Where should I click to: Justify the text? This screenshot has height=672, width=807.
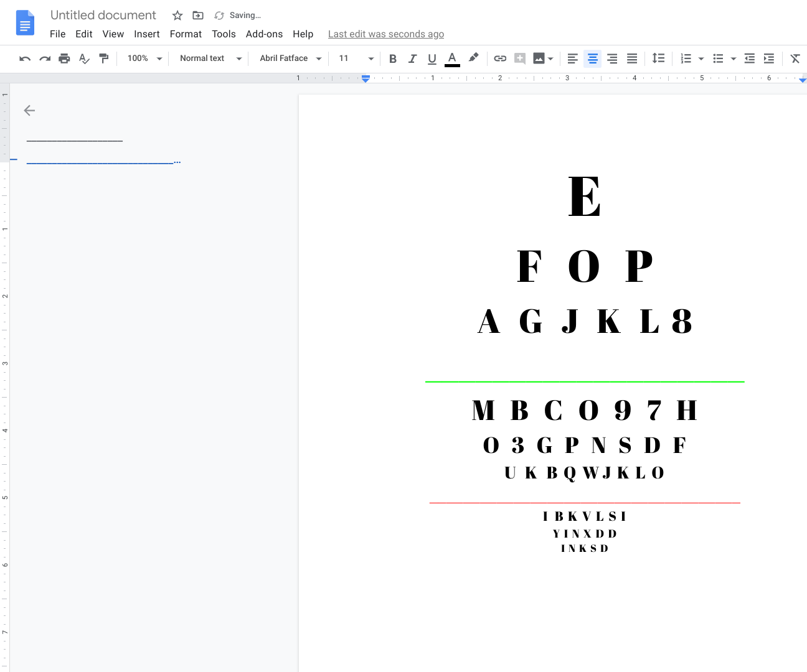[x=632, y=58]
